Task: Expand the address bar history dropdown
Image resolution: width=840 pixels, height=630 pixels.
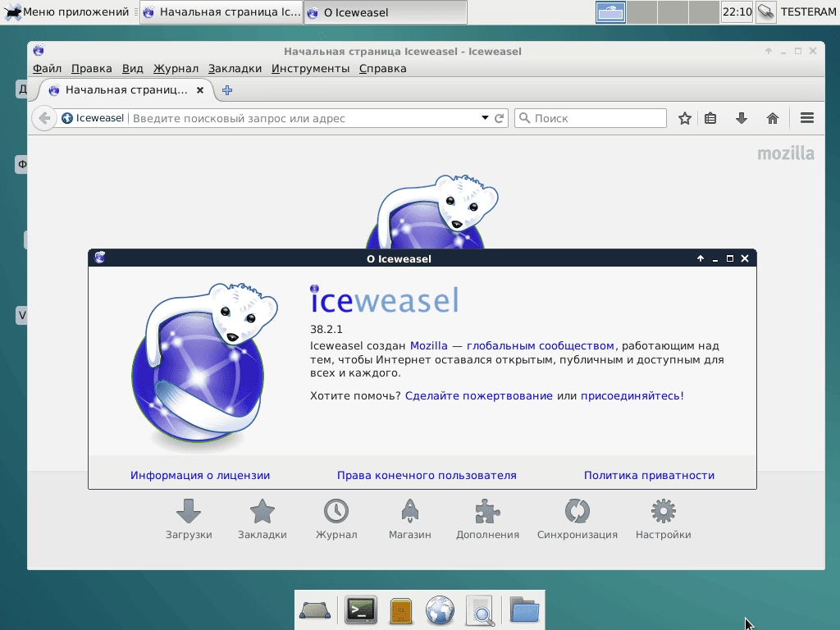Action: [x=485, y=118]
